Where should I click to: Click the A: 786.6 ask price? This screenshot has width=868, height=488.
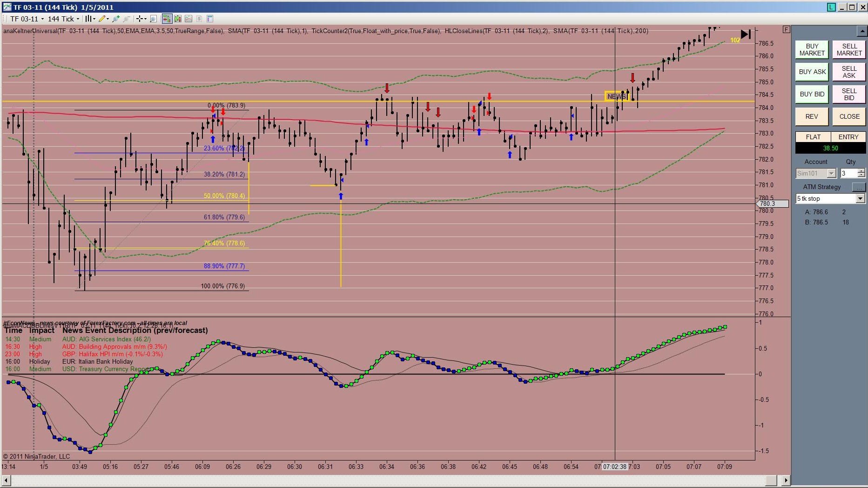click(816, 212)
